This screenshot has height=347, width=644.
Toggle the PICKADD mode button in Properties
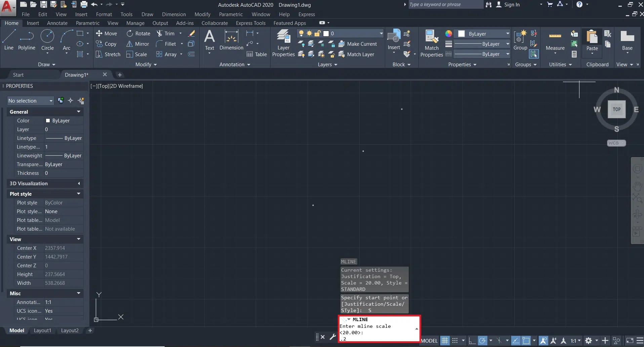61,101
